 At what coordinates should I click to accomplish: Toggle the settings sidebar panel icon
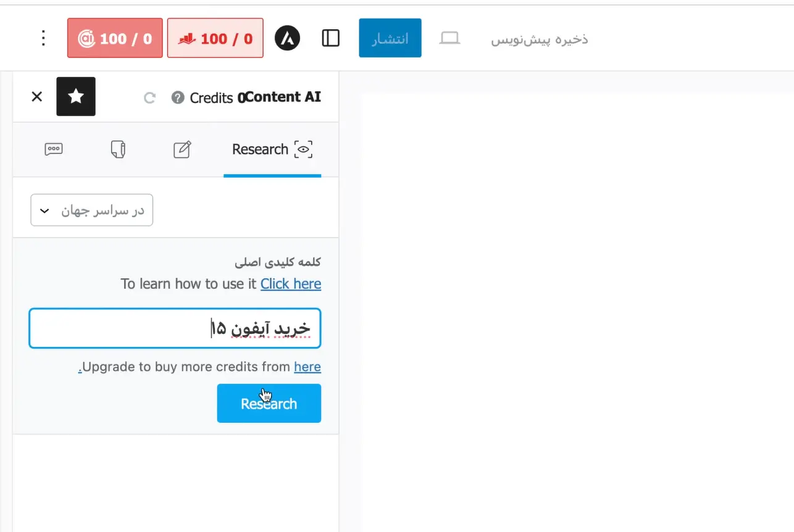(330, 37)
